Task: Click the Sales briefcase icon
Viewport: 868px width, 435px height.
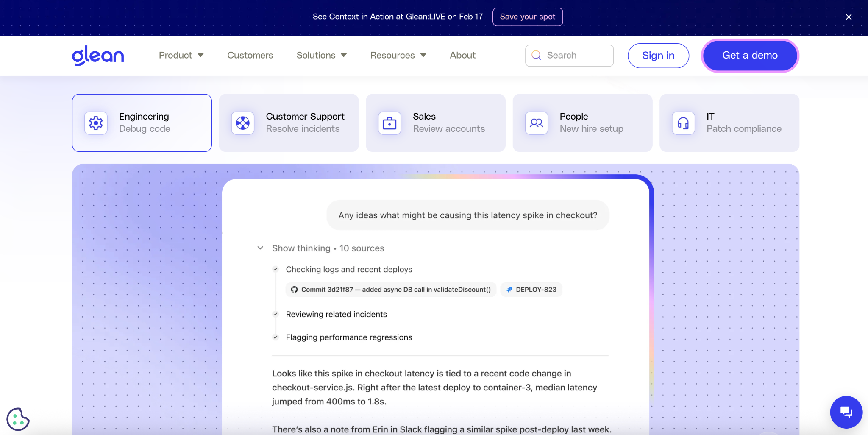Action: (x=389, y=123)
